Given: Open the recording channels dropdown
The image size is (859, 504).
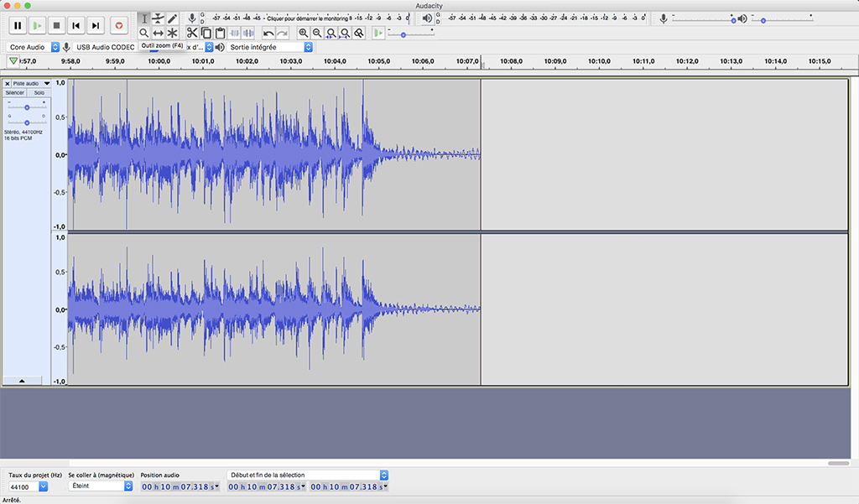Looking at the screenshot, I should tap(200, 47).
